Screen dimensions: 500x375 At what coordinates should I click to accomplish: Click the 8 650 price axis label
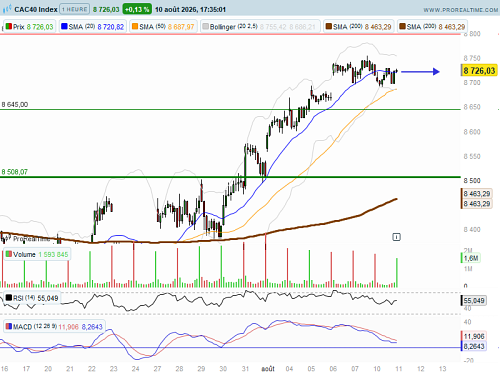(x=472, y=107)
